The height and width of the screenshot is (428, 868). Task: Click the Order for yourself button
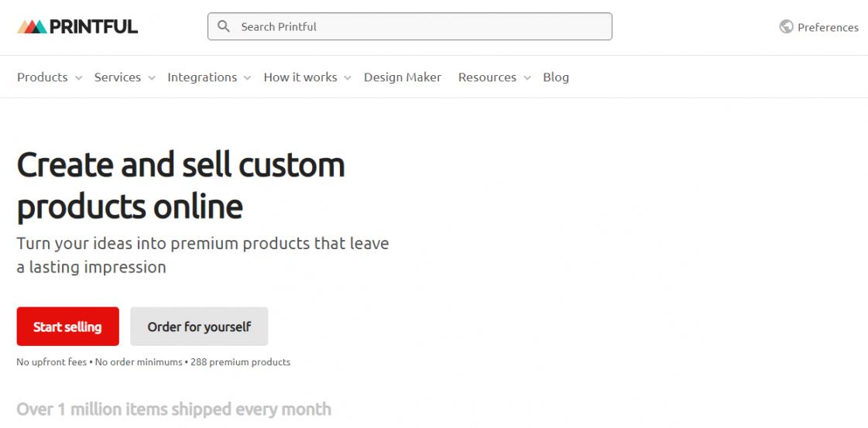[x=199, y=327]
